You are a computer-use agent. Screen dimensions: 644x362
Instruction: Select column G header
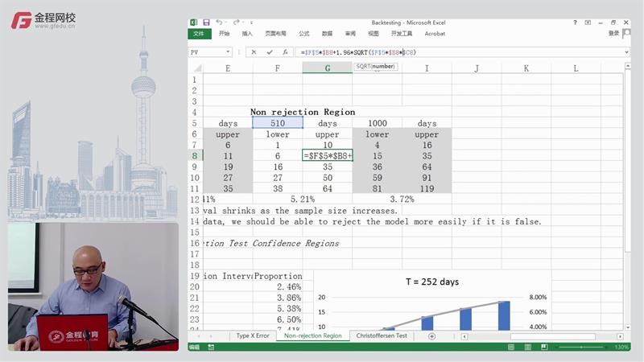point(328,68)
